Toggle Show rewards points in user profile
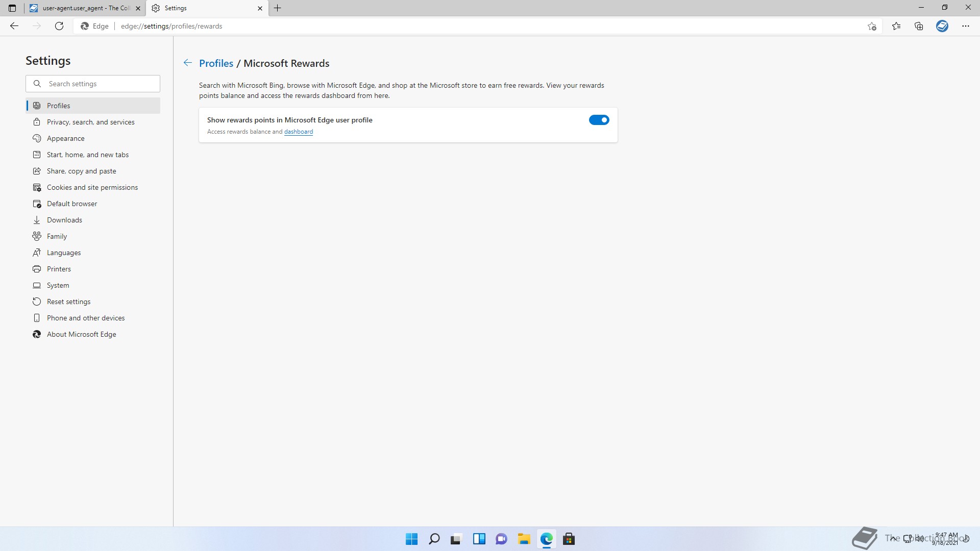 (599, 120)
